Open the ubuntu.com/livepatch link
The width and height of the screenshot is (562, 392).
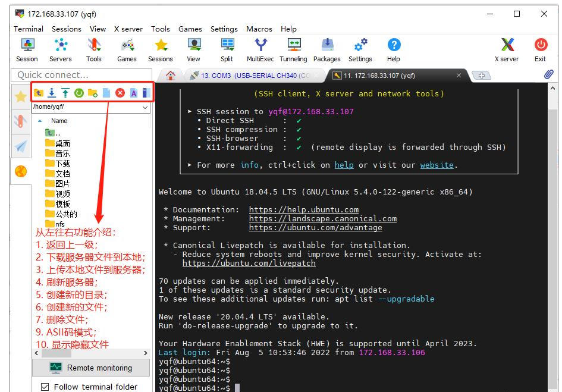pyautogui.click(x=249, y=263)
